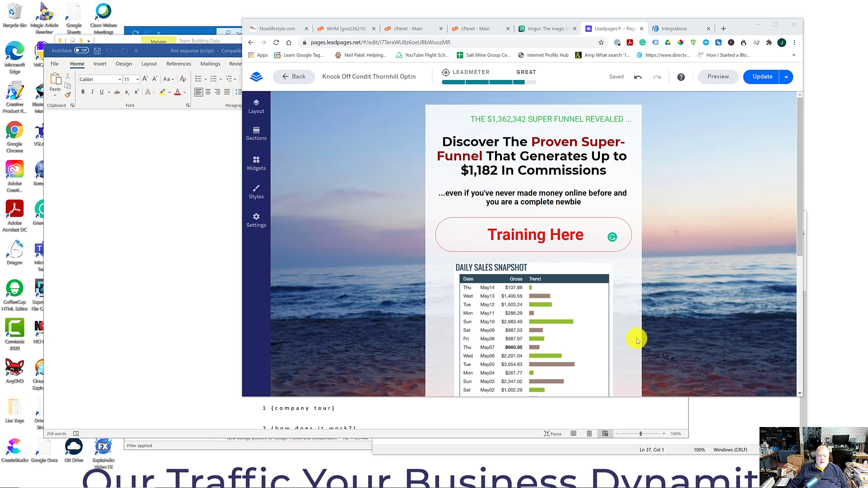Click the Preview button

tap(718, 77)
